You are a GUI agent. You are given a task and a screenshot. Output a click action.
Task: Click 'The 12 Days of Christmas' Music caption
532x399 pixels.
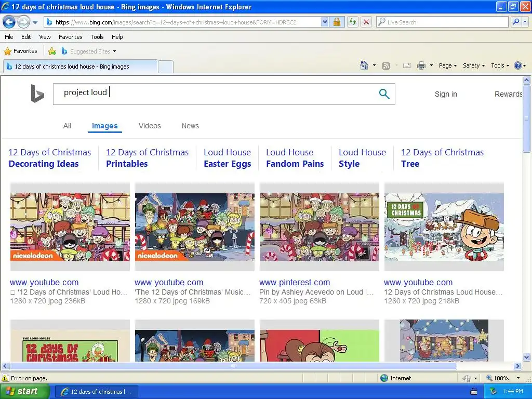192,292
